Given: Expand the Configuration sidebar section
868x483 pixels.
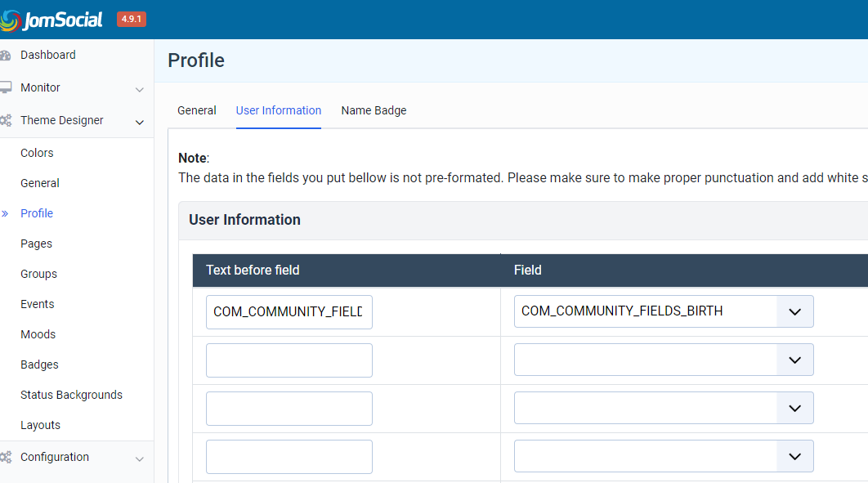Looking at the screenshot, I should (140, 458).
